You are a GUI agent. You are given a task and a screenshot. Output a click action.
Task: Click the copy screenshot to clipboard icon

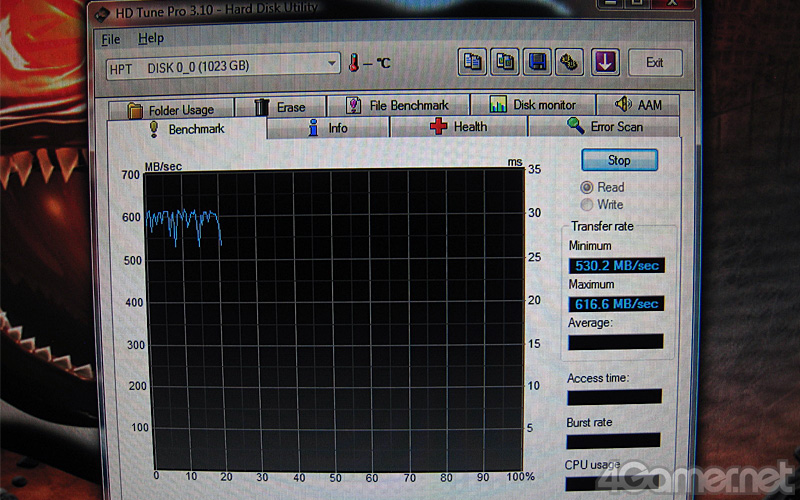pyautogui.click(x=507, y=62)
